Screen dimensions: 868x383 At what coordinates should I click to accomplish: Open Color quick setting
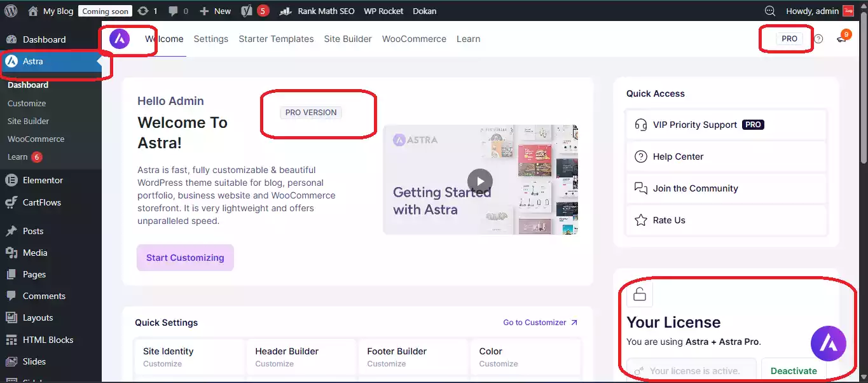[x=525, y=357]
